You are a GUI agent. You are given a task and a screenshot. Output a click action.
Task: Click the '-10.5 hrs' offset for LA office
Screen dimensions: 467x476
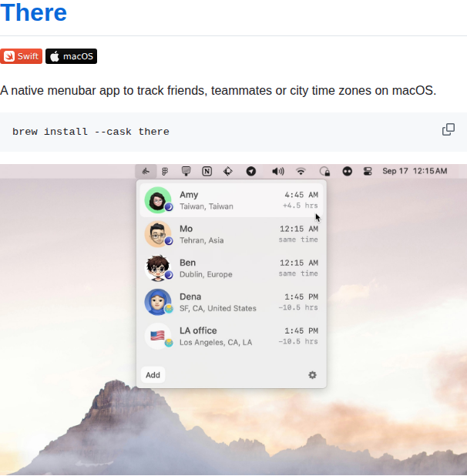pos(298,341)
